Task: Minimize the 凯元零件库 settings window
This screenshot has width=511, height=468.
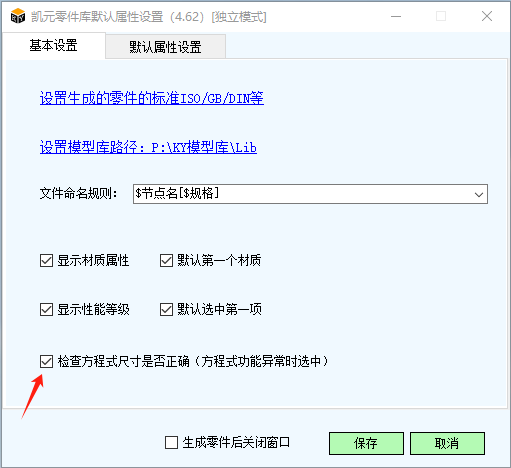Action: tap(396, 16)
